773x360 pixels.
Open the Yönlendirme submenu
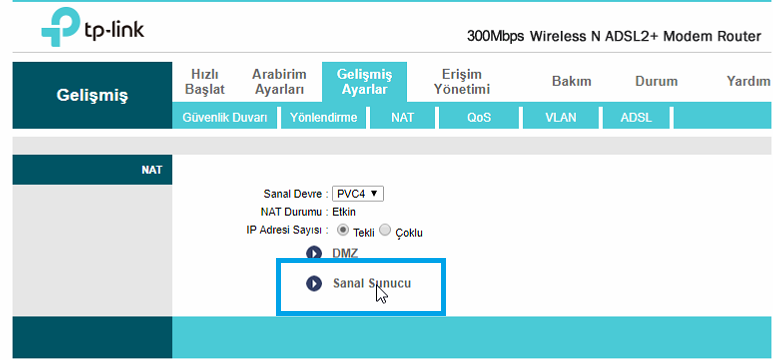(323, 118)
